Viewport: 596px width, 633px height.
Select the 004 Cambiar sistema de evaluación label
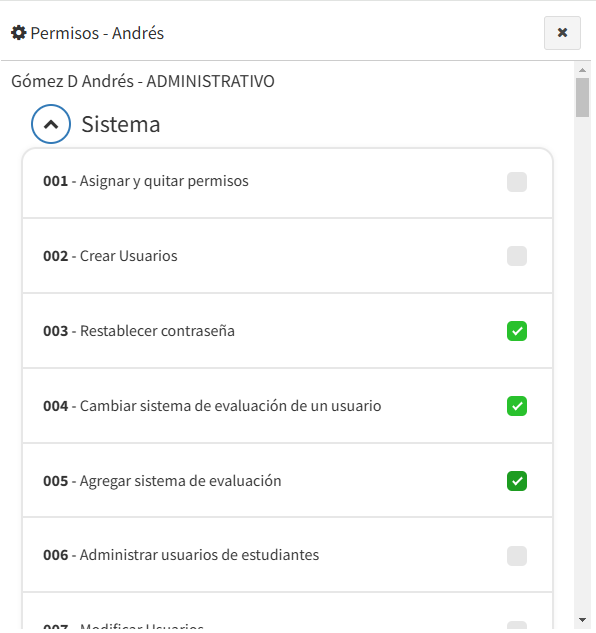coord(212,406)
